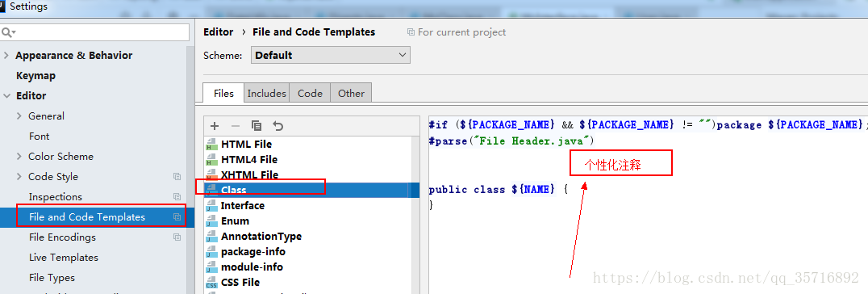Switch to the Files tab
Viewport: 868px width, 294px height.
(223, 93)
